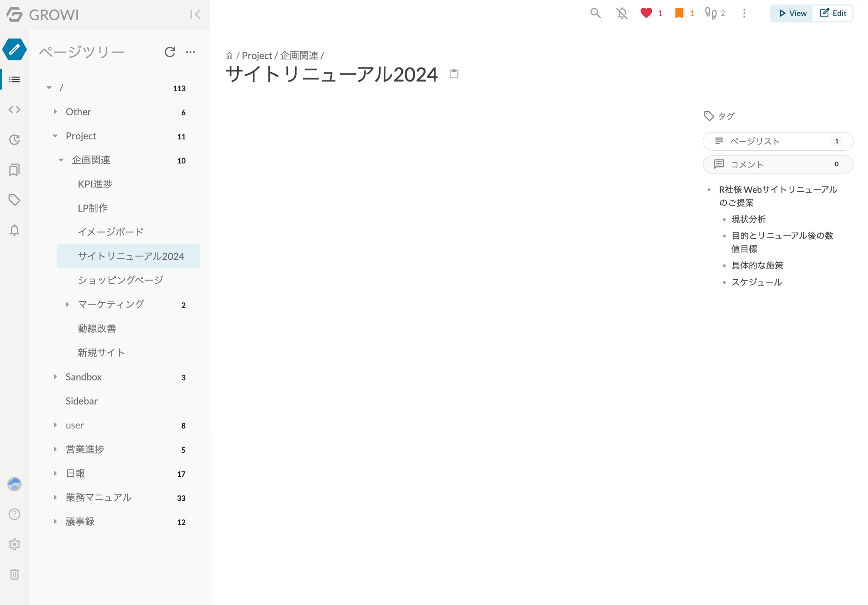Expand the マーケティング tree node
This screenshot has height=605, width=868.
[67, 304]
